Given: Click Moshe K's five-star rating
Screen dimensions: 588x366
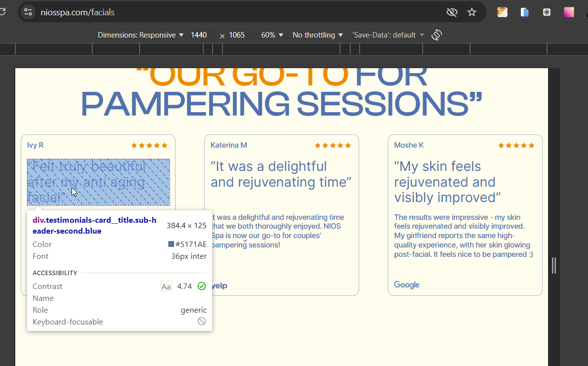Looking at the screenshot, I should click(516, 146).
